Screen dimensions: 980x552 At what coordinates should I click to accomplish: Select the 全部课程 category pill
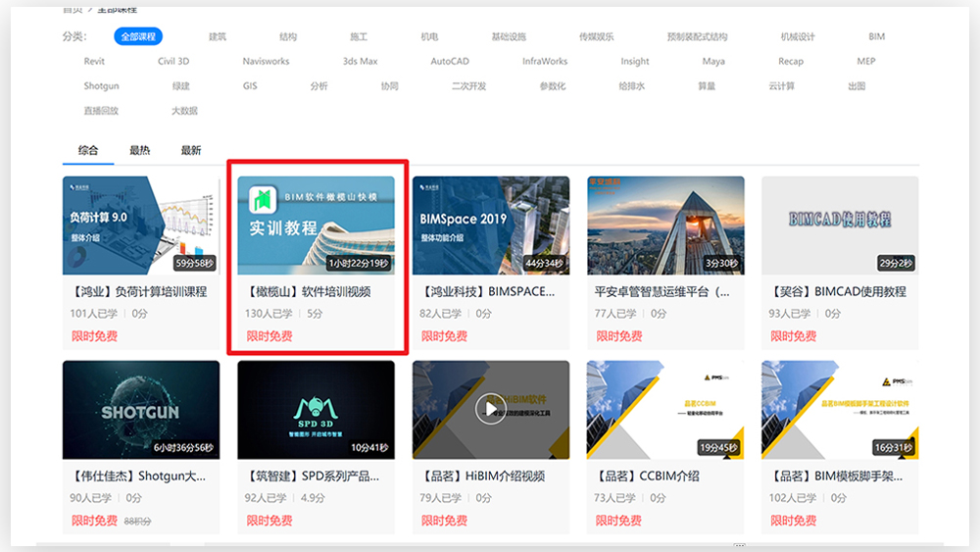(138, 36)
